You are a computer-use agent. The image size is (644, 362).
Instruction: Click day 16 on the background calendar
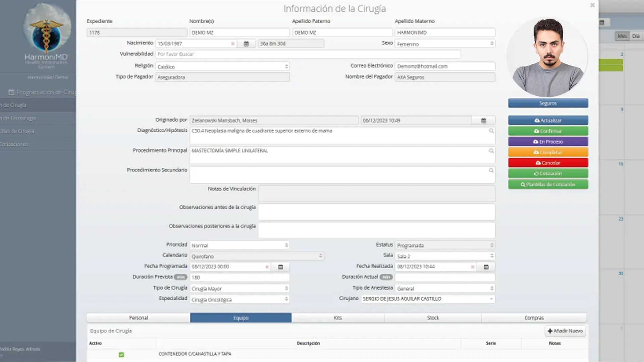point(621,164)
